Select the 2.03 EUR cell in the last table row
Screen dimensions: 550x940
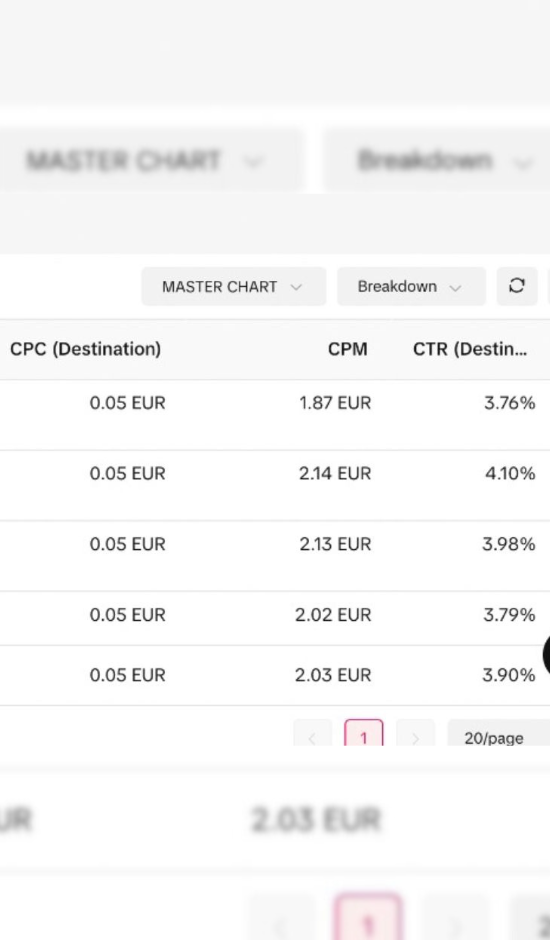333,675
